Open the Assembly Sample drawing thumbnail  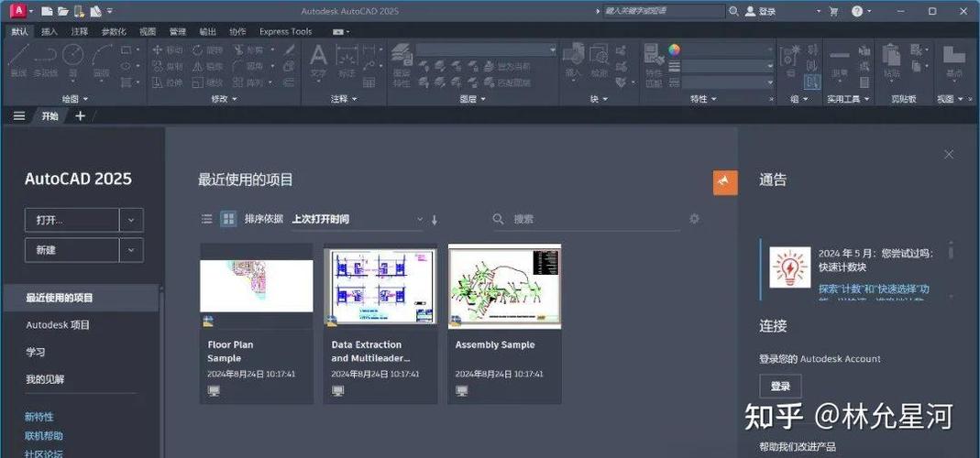504,286
